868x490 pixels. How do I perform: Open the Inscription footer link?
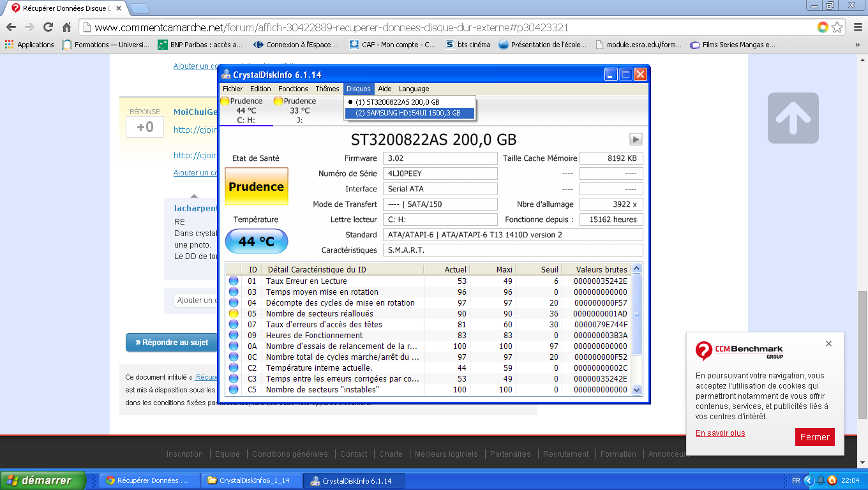tap(184, 454)
